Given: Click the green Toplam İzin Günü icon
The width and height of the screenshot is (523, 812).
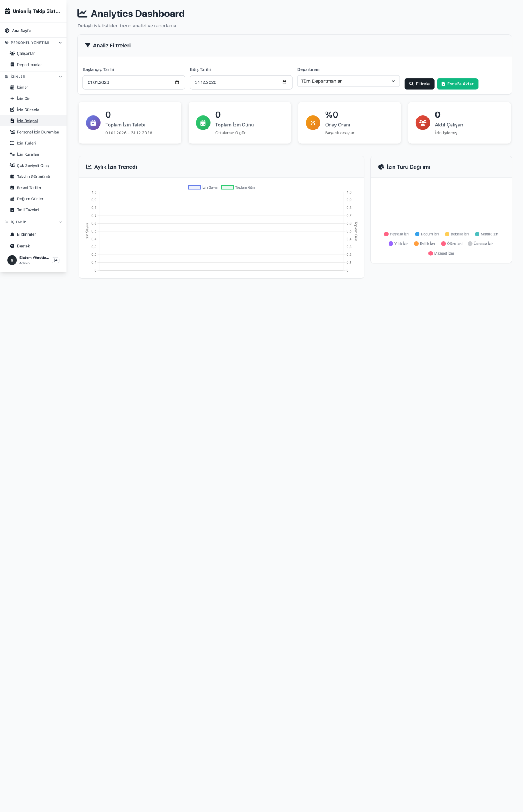Looking at the screenshot, I should coord(203,123).
